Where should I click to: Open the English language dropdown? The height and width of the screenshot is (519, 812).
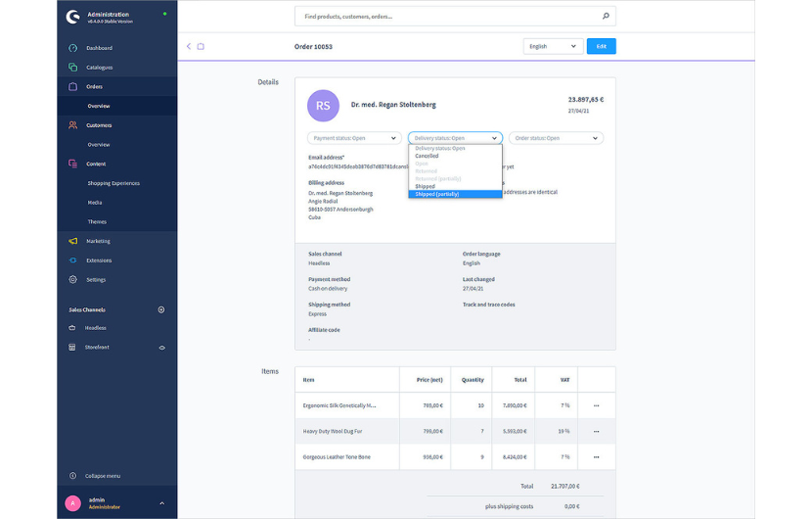coord(553,46)
